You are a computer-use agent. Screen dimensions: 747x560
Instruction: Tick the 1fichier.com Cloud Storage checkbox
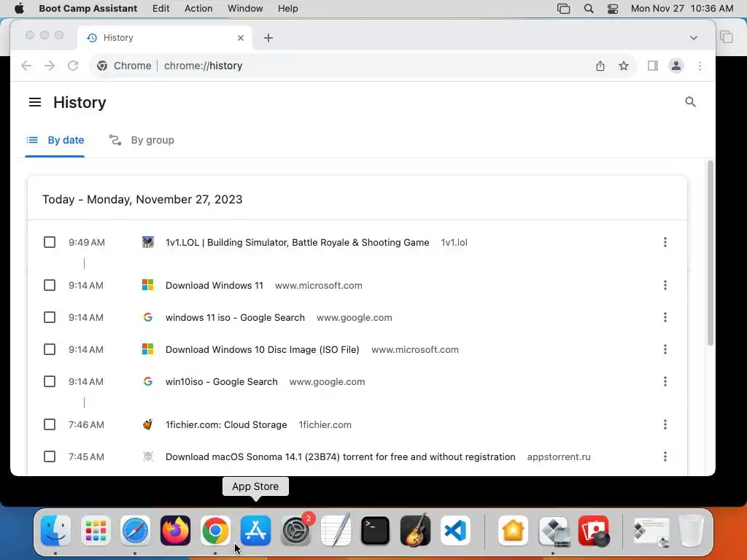tap(50, 424)
